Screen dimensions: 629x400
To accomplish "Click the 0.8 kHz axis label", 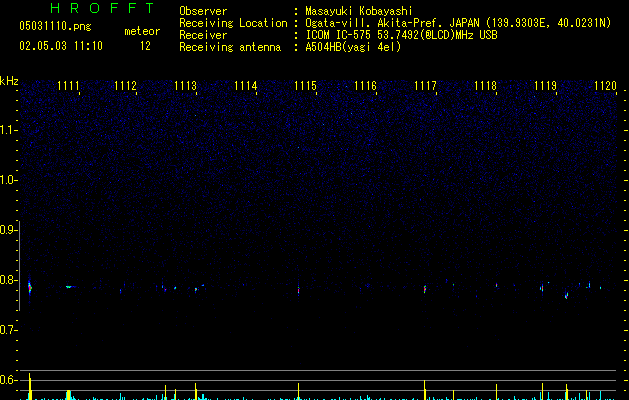I will 7,280.
